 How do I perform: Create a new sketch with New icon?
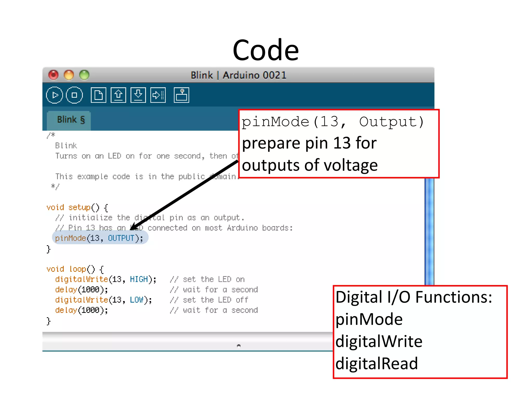point(98,95)
